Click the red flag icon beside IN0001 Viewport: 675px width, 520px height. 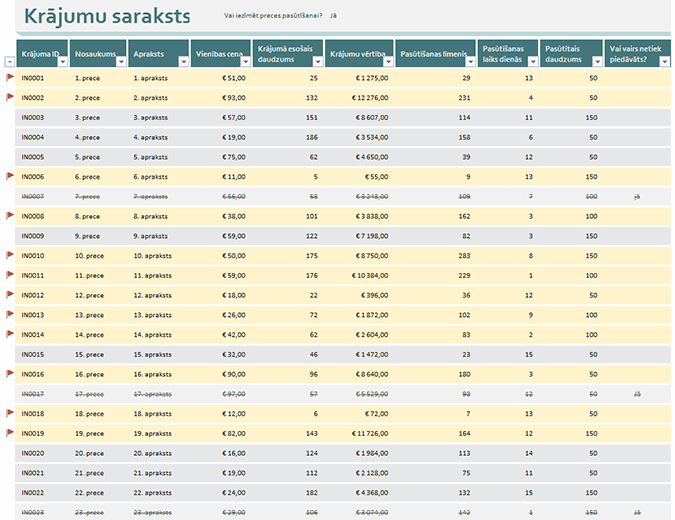click(x=11, y=77)
